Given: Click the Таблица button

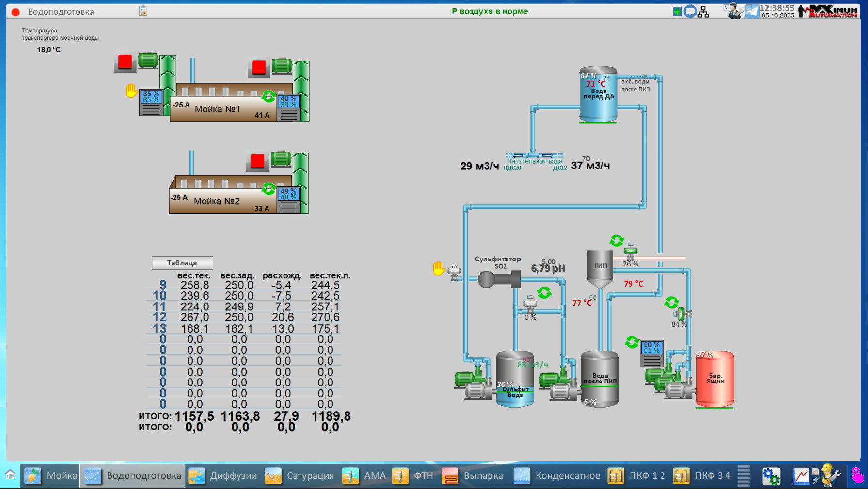Looking at the screenshot, I should pyautogui.click(x=182, y=263).
